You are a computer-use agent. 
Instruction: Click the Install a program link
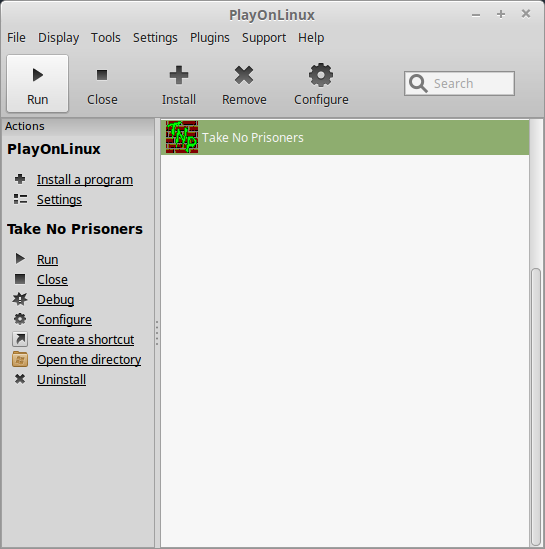click(85, 180)
